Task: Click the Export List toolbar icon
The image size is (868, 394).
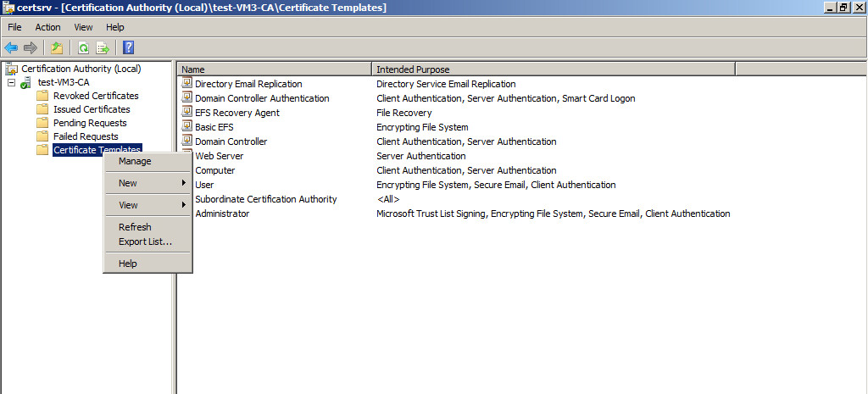Action: coord(103,48)
